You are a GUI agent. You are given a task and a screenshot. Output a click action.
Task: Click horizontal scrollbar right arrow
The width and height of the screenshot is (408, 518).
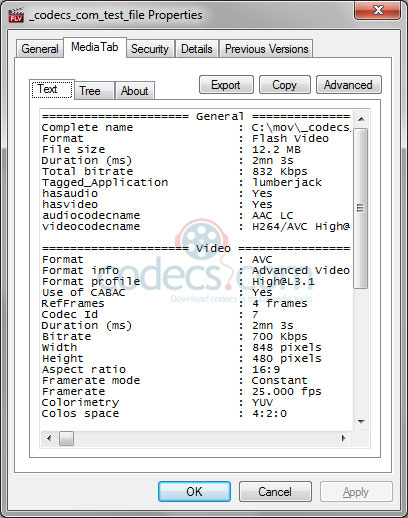[344, 438]
